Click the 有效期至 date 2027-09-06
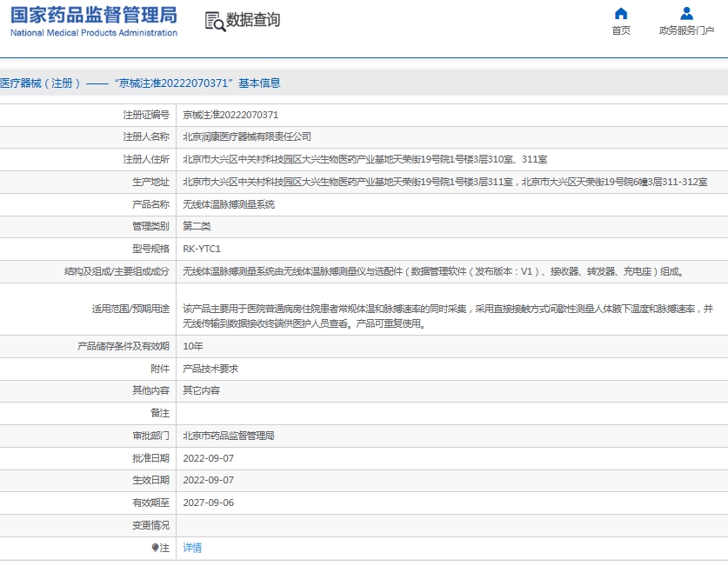The width and height of the screenshot is (728, 566). click(x=209, y=503)
